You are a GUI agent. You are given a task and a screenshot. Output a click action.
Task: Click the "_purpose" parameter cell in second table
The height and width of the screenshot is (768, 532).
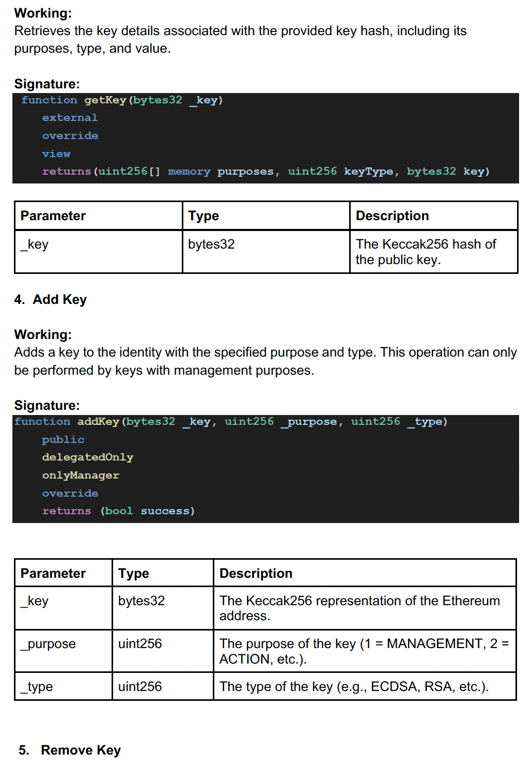click(x=49, y=644)
